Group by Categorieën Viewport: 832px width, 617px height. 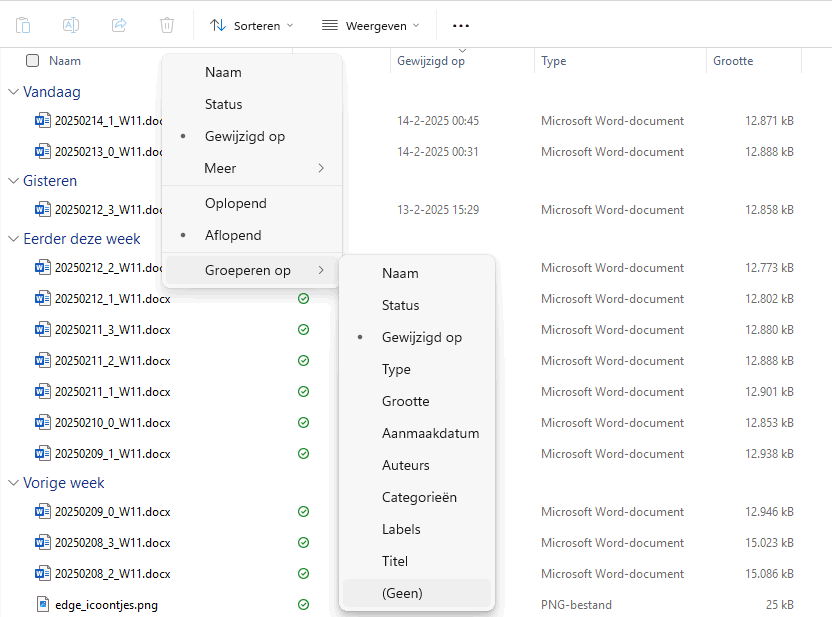coord(417,497)
